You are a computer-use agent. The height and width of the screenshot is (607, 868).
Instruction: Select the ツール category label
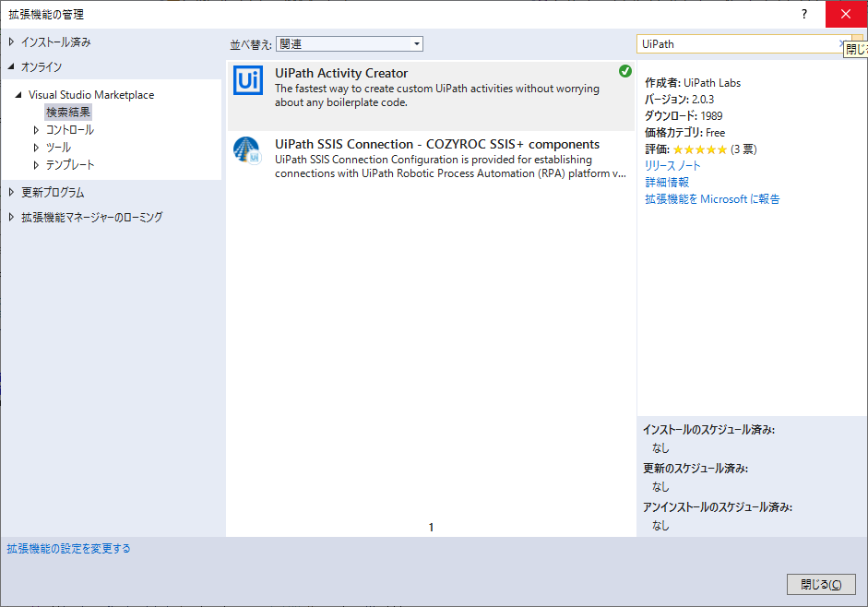point(58,148)
